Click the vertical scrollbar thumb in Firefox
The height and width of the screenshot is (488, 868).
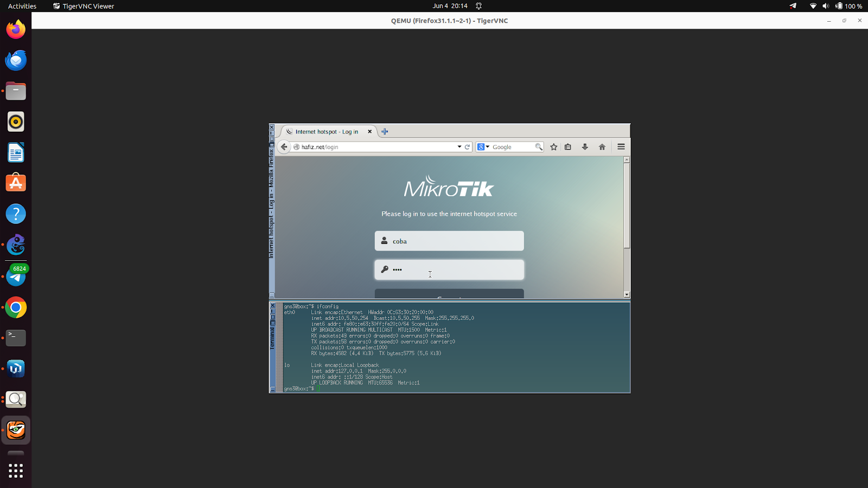click(x=627, y=206)
